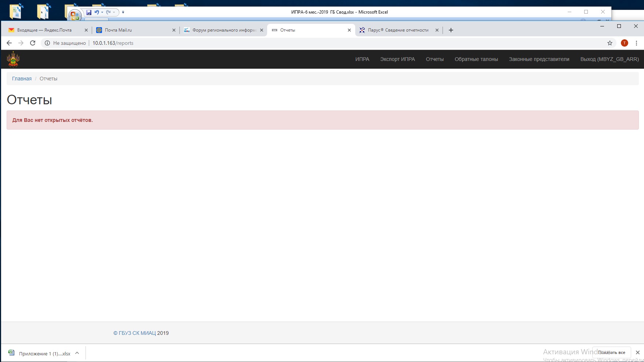Bookmark this page with the star icon
This screenshot has height=362, width=644.
610,43
